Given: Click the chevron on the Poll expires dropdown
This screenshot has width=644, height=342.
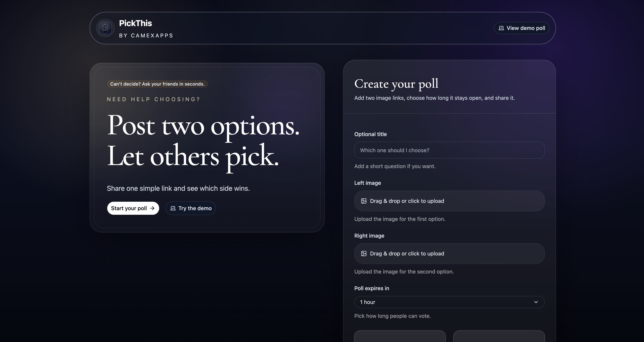Looking at the screenshot, I should tap(536, 302).
